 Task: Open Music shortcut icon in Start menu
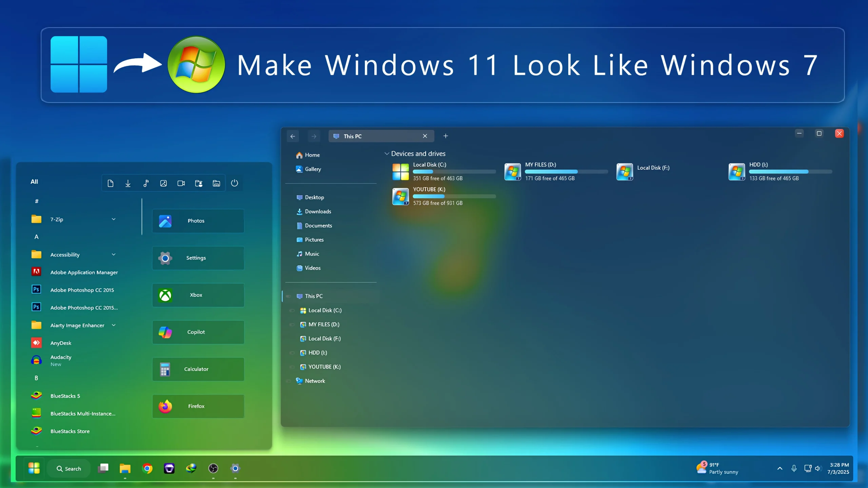(146, 183)
